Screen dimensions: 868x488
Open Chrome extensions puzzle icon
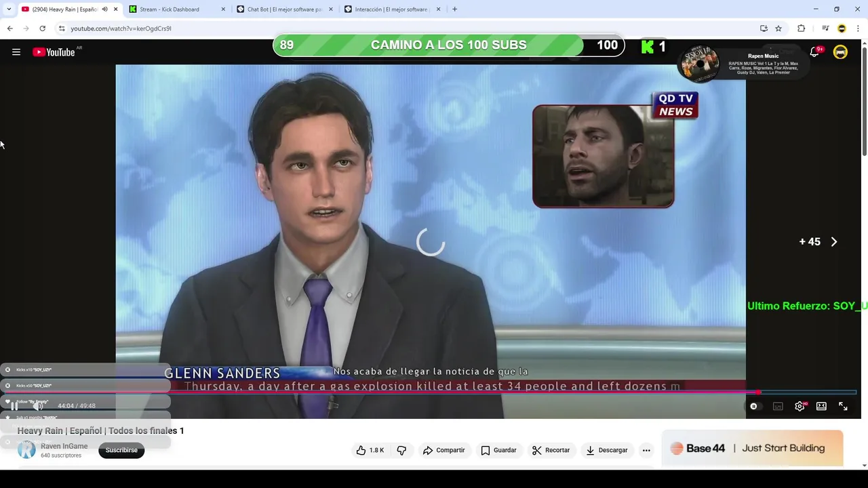pyautogui.click(x=802, y=28)
